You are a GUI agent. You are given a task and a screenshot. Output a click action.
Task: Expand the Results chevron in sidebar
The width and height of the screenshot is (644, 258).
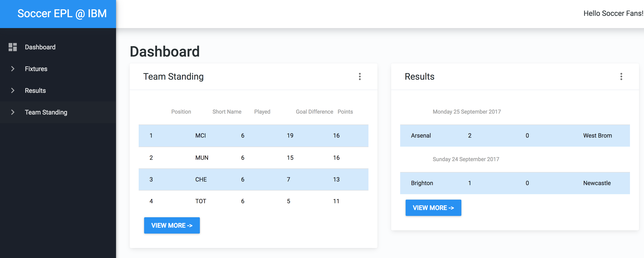click(12, 90)
